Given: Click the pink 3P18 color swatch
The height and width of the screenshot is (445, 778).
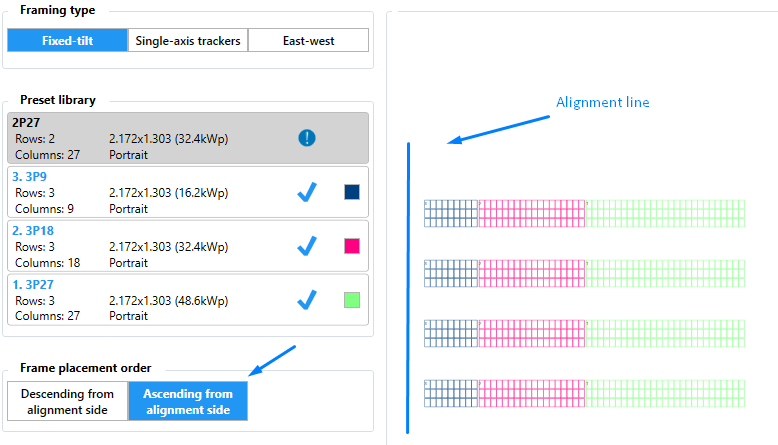Looking at the screenshot, I should (352, 245).
